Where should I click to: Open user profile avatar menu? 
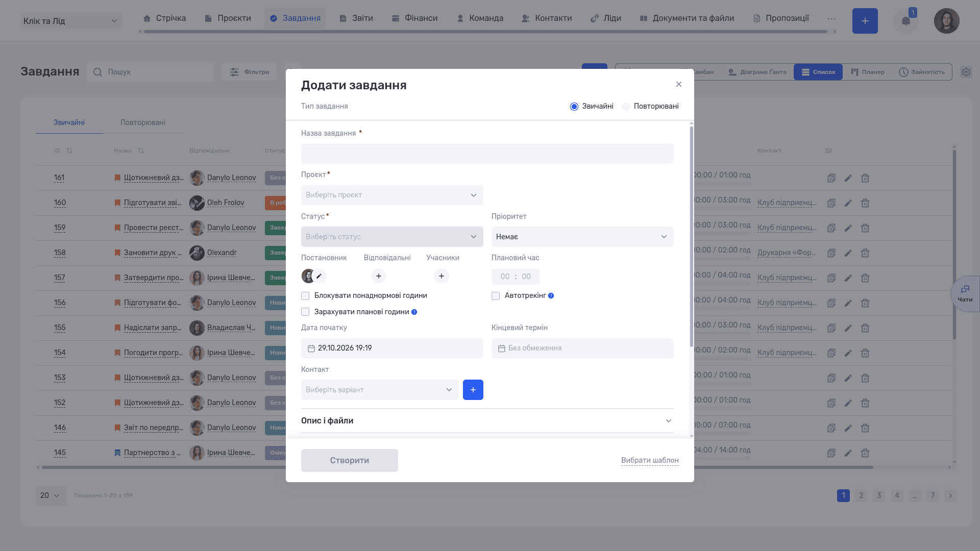click(946, 21)
